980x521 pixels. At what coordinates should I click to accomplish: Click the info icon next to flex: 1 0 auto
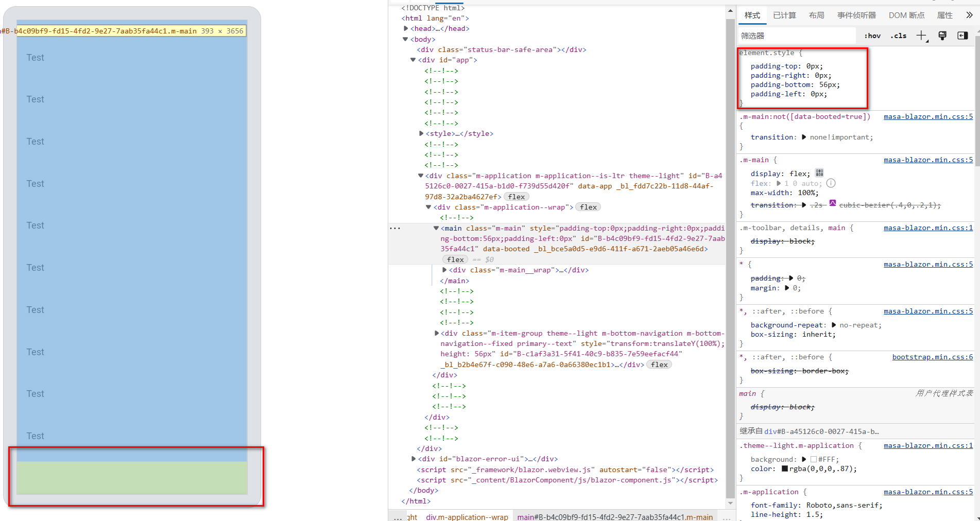click(831, 183)
